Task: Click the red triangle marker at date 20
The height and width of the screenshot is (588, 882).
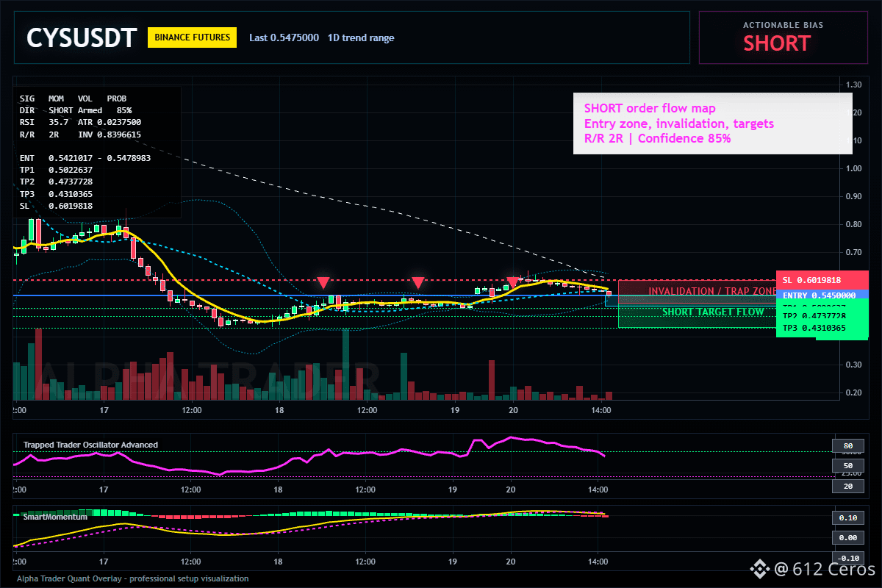Action: [x=512, y=282]
